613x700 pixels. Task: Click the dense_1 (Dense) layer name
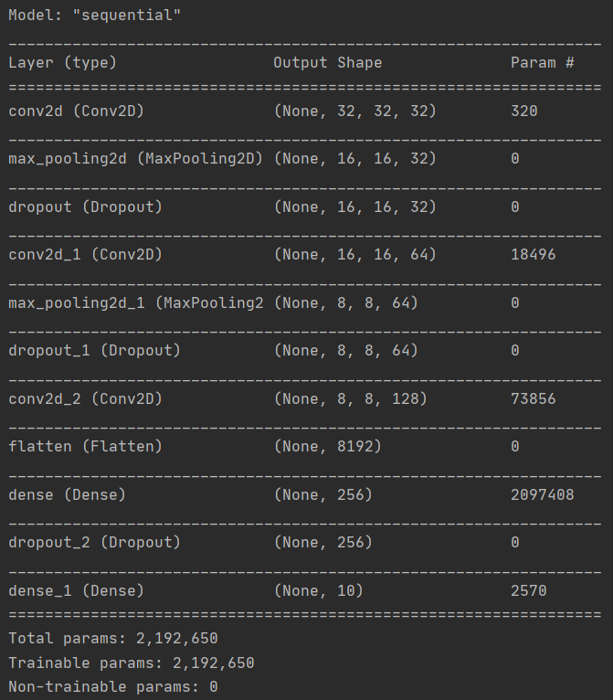point(76,590)
